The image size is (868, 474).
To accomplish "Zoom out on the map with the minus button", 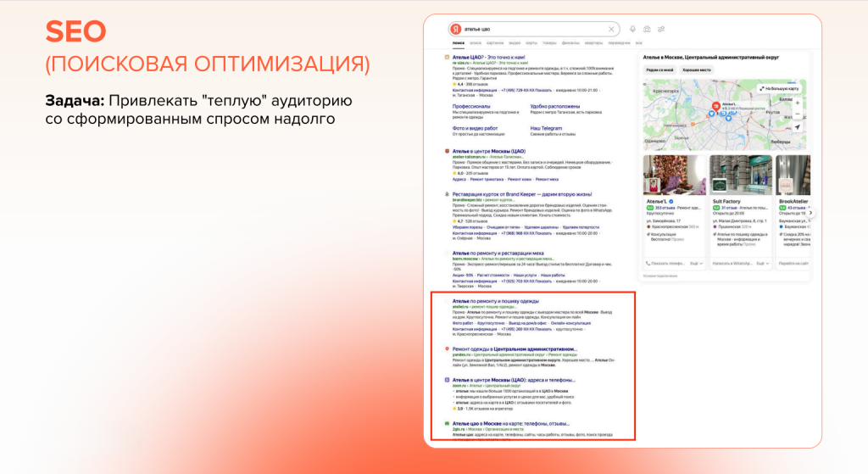I will 797,114.
